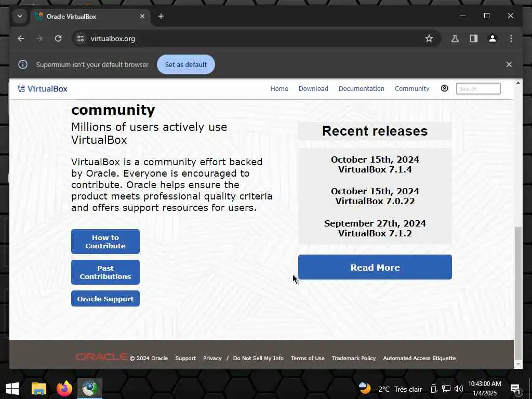Click the USB eject tray icon
The image size is (532, 399).
coord(434,389)
